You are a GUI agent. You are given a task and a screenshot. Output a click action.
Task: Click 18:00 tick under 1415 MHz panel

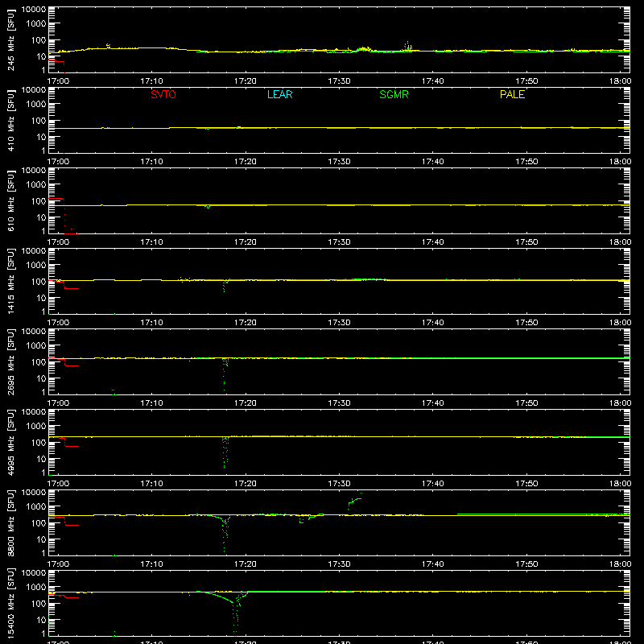click(620, 323)
